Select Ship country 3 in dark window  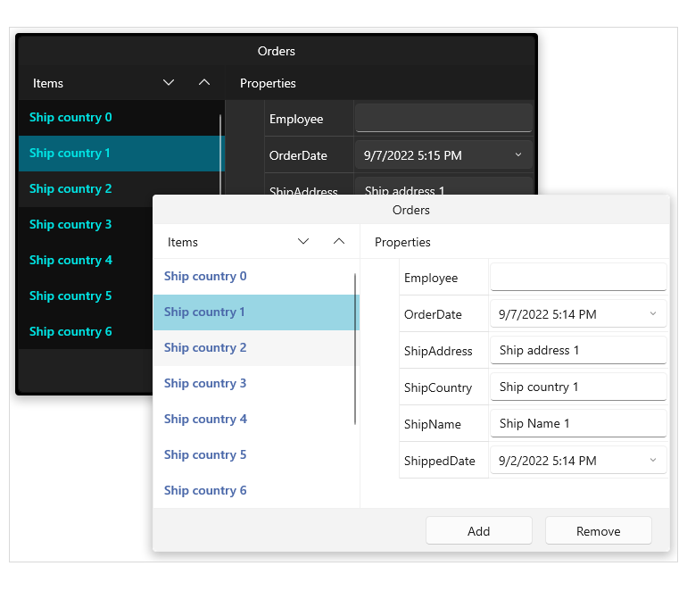click(86, 224)
